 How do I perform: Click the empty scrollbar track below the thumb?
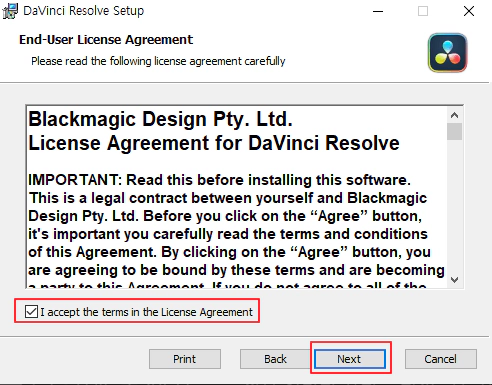tap(454, 206)
